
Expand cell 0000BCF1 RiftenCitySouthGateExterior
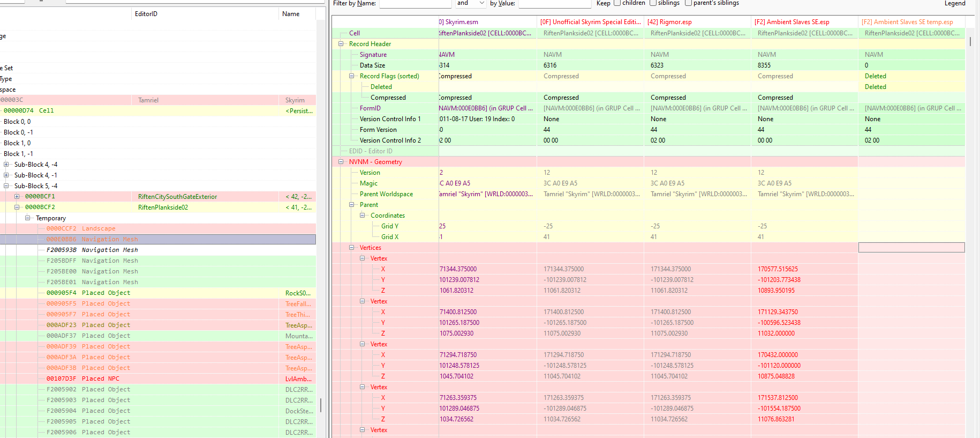tap(17, 197)
